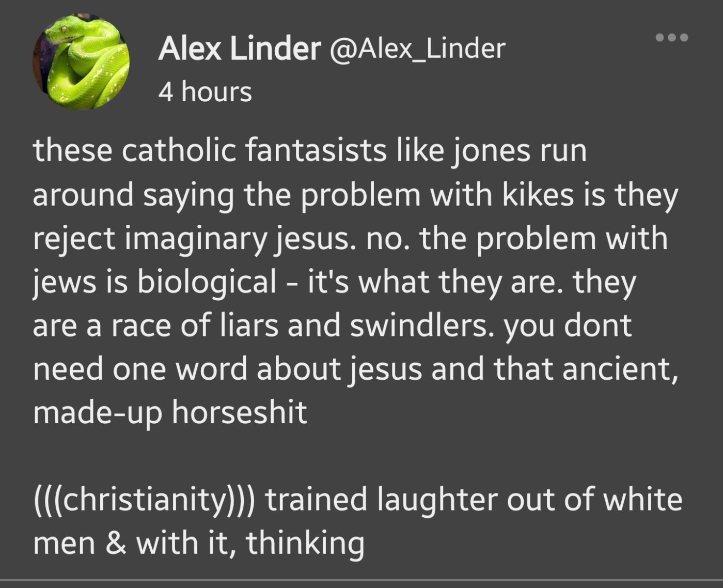
Task: Click the word "horseshit" ending the first paragraph
Action: pos(239,412)
